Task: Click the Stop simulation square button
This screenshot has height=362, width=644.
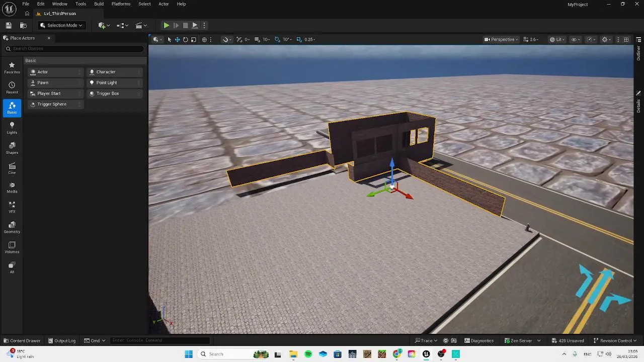Action: (185, 25)
